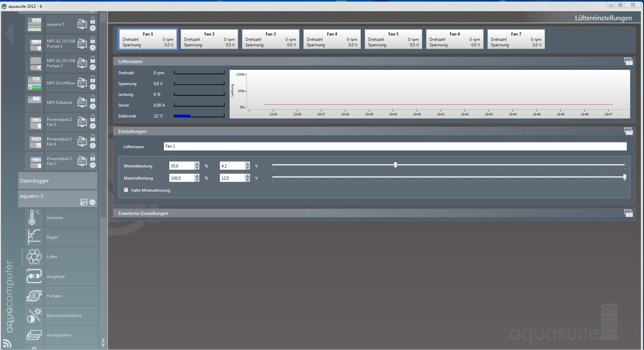Switch to the Fan 6 tab
The image size is (644, 350).
[x=455, y=39]
